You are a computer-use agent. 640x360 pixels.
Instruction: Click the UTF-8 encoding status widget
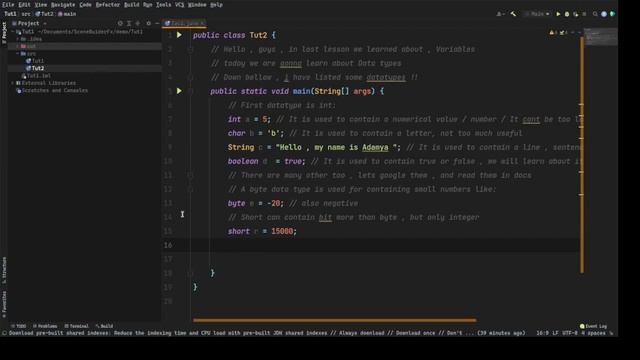pos(570,333)
